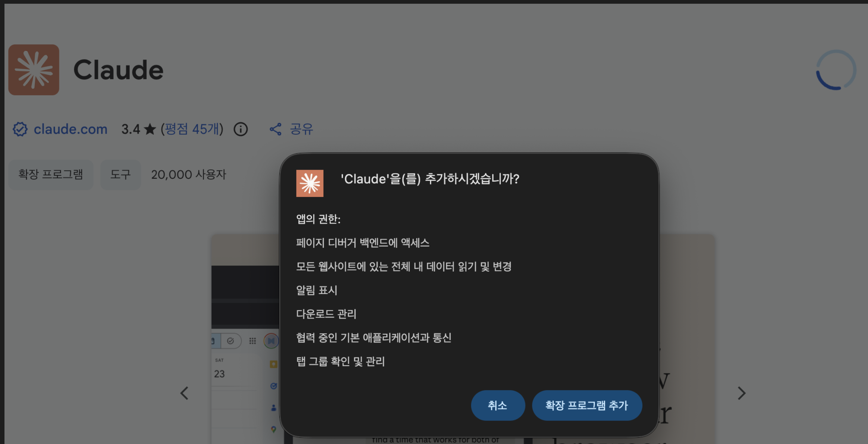This screenshot has height=444, width=868.
Task: Open the 평점 45개 ratings link
Action: pyautogui.click(x=192, y=129)
